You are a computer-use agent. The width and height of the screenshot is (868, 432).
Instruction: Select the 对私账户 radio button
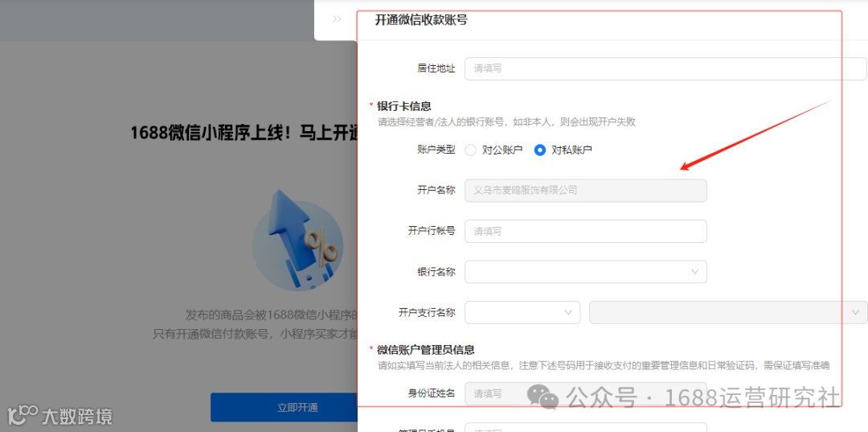click(x=540, y=150)
